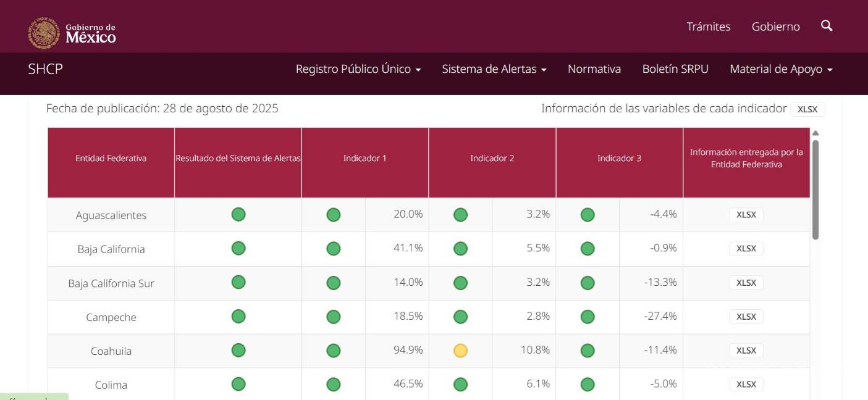Click Colima's Indicador 2 green circle
The image size is (868, 400).
pyautogui.click(x=460, y=384)
